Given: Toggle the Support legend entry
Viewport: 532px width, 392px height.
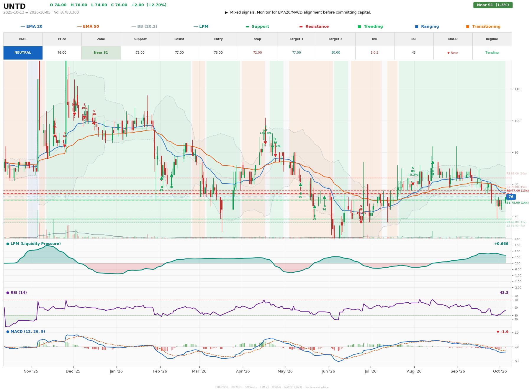Looking at the screenshot, I should point(257,27).
